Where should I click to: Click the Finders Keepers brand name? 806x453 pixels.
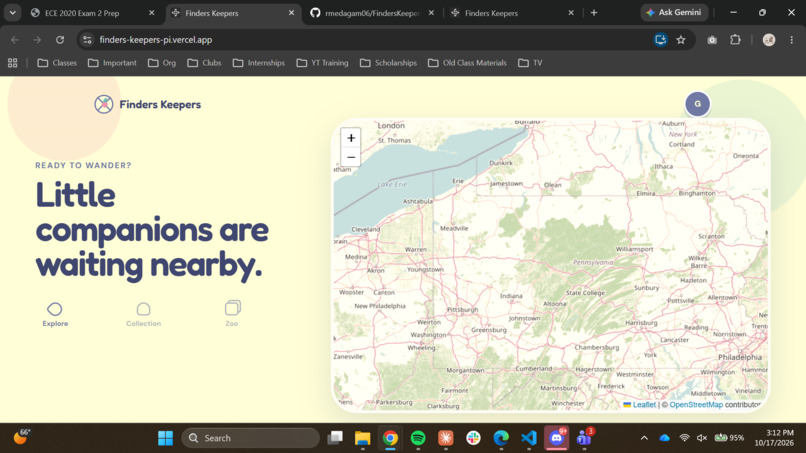click(x=160, y=104)
